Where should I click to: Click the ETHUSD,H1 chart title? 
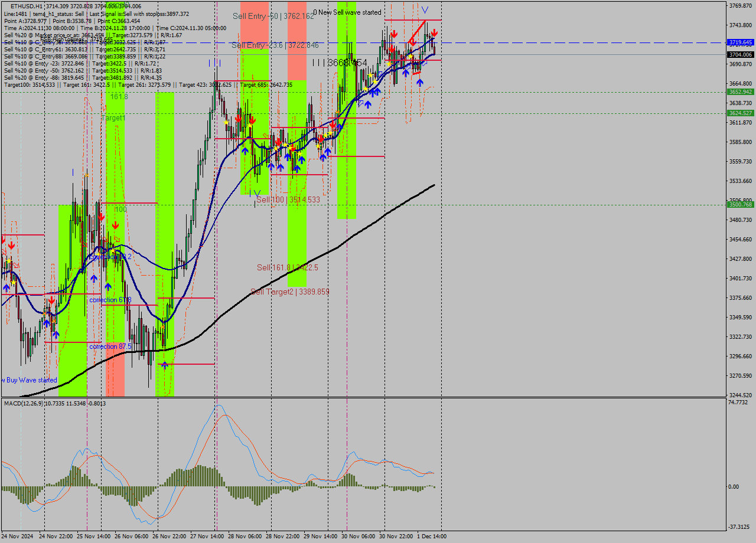click(x=76, y=6)
